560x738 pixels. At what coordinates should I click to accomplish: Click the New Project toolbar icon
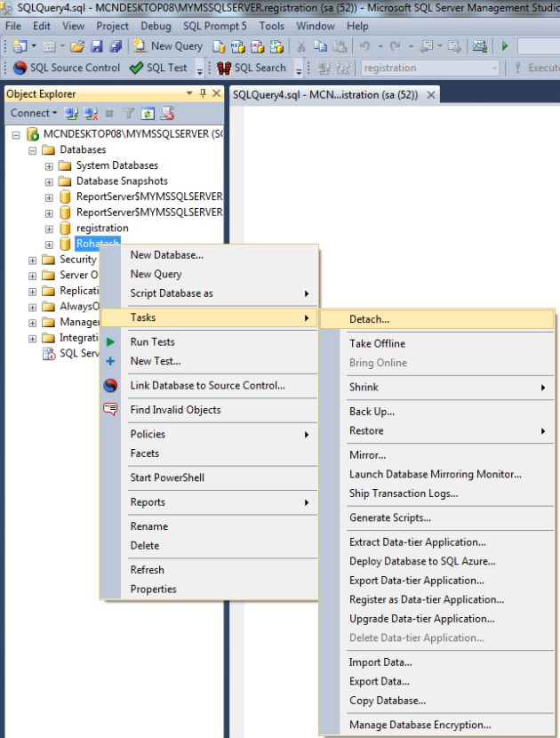tap(20, 46)
